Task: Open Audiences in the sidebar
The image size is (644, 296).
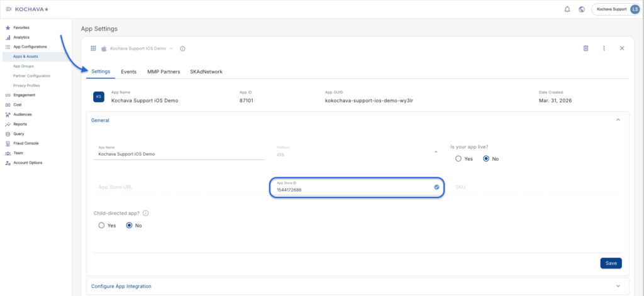Action: click(x=23, y=114)
